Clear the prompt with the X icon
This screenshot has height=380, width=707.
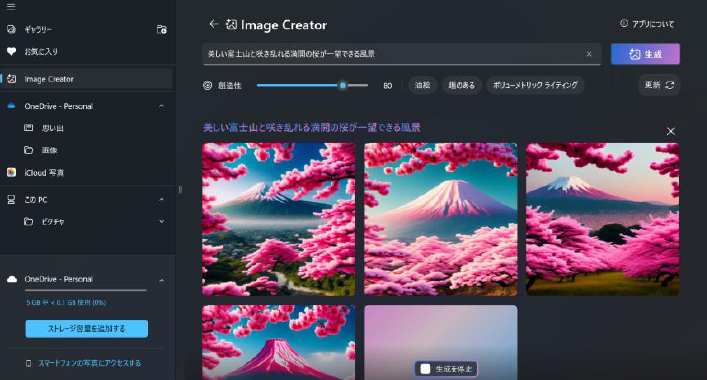coord(589,54)
